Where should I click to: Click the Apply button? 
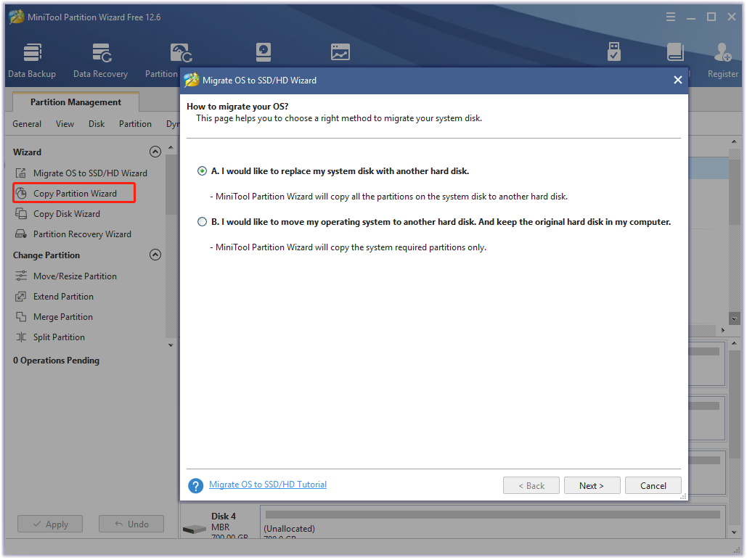[50, 524]
